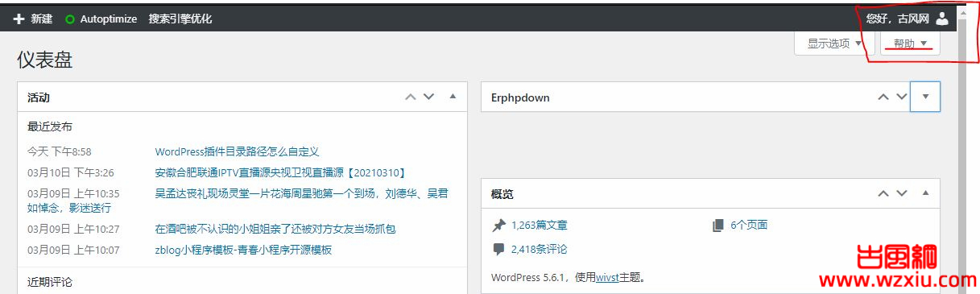The image size is (980, 294).
Task: Move 概览 panel down with arrow
Action: point(902,193)
